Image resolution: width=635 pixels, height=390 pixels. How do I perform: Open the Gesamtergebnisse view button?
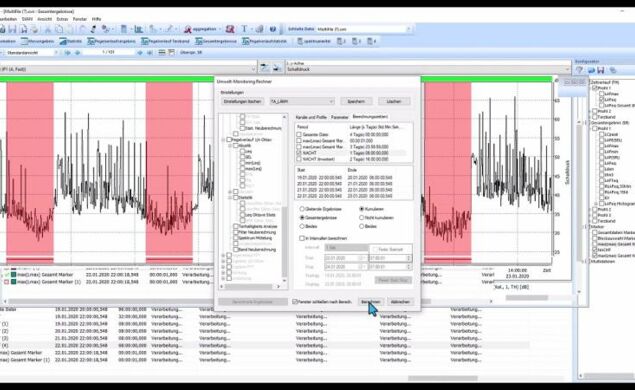216,41
